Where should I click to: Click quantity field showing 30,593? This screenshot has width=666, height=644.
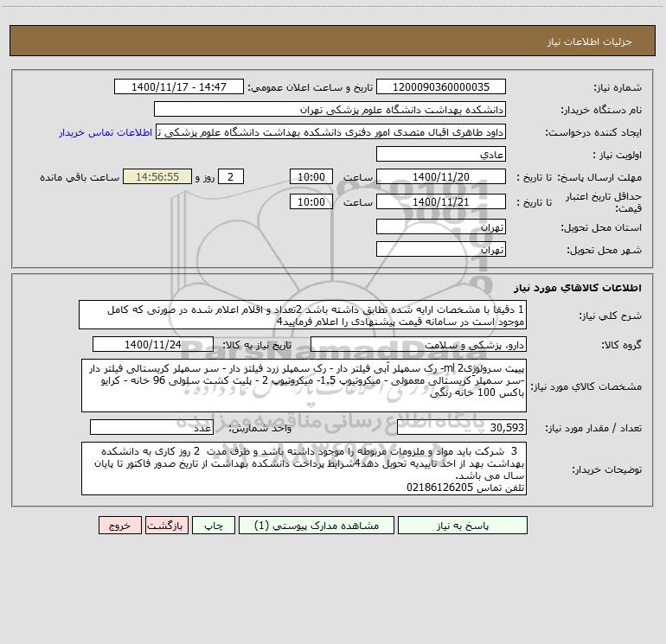462,428
